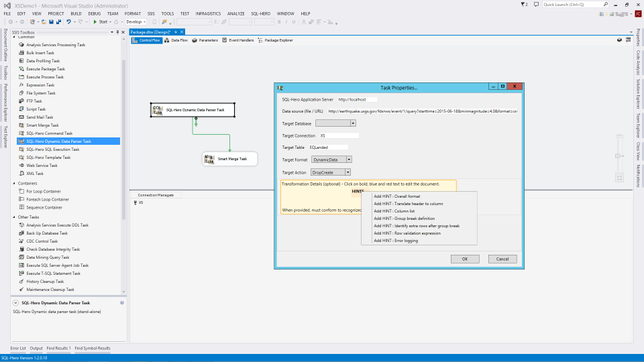
Task: Select XS connection manager entry
Action: pos(139,202)
